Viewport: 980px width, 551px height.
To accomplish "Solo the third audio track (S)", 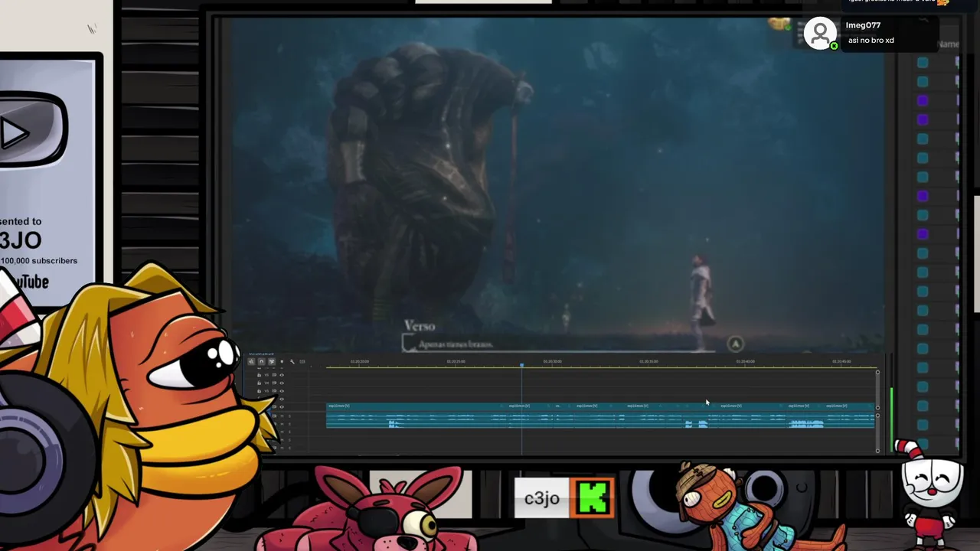I will 289,432.
